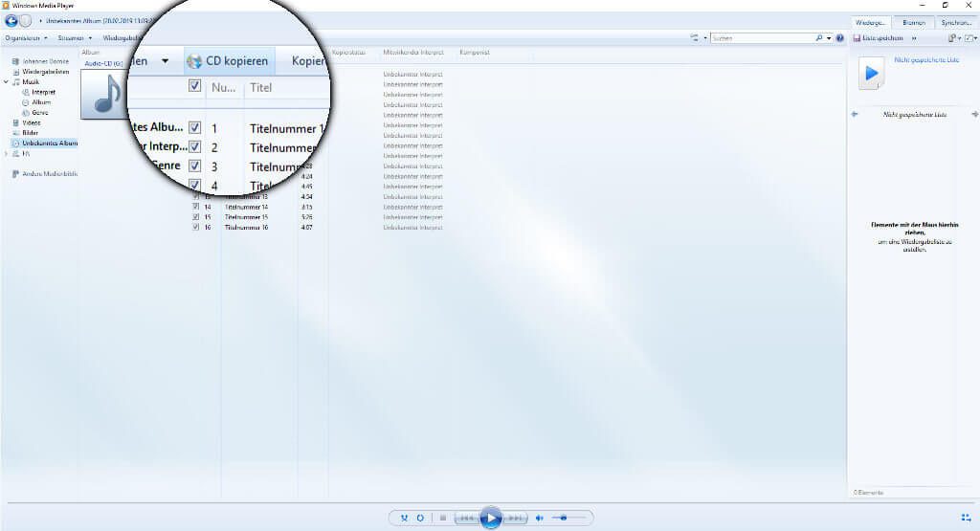The width and height of the screenshot is (980, 531).
Task: Open Wiedergabelisten in the navigation tree
Action: point(41,72)
